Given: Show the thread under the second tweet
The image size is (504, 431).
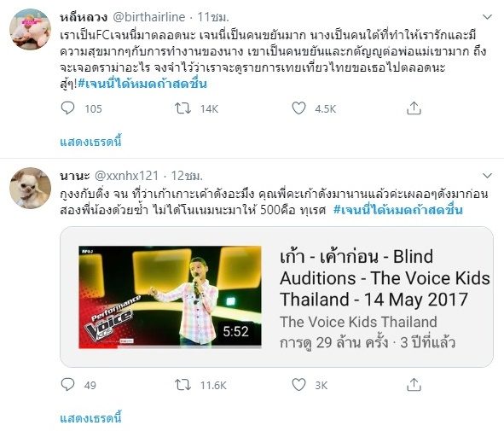Looking at the screenshot, I should (x=91, y=418).
